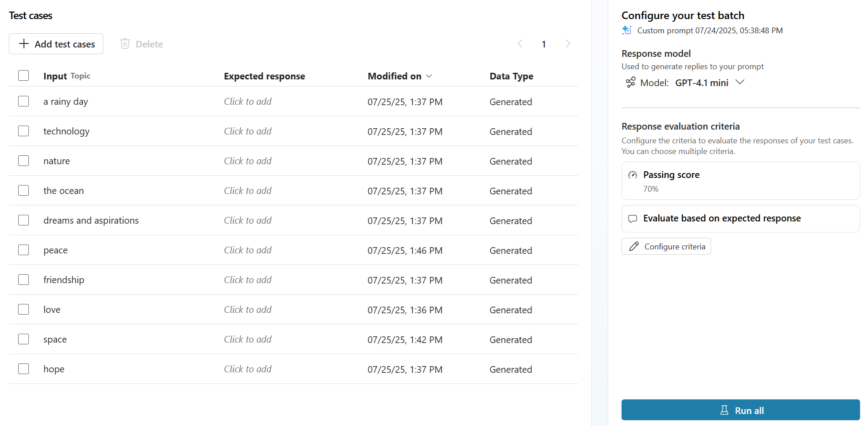Image resolution: width=868 pixels, height=426 pixels.
Task: Open Configure criteria settings
Action: point(666,246)
